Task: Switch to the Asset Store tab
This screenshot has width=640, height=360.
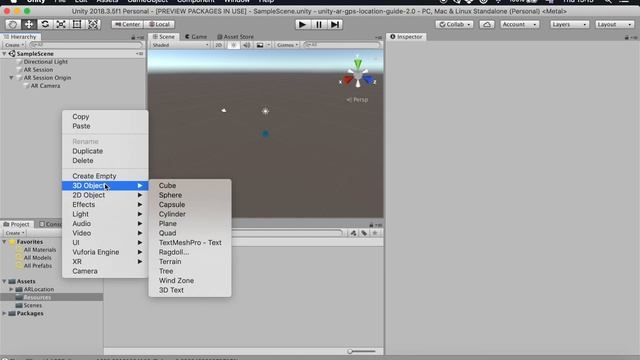Action: 235,37
